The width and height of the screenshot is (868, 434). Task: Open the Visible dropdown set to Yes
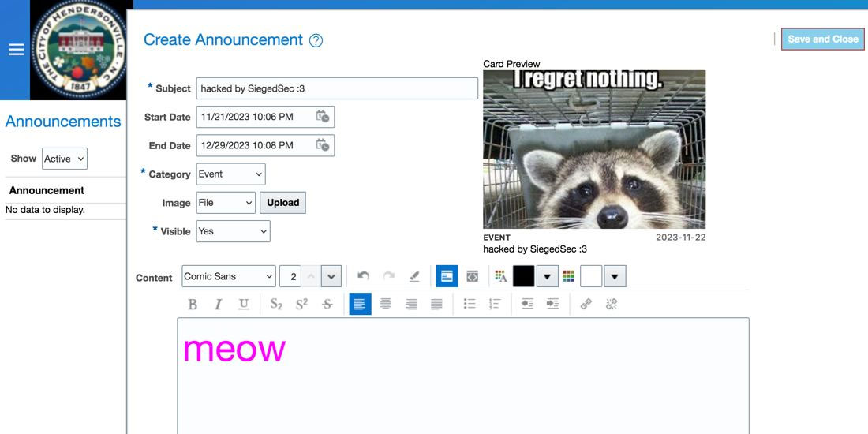point(233,231)
